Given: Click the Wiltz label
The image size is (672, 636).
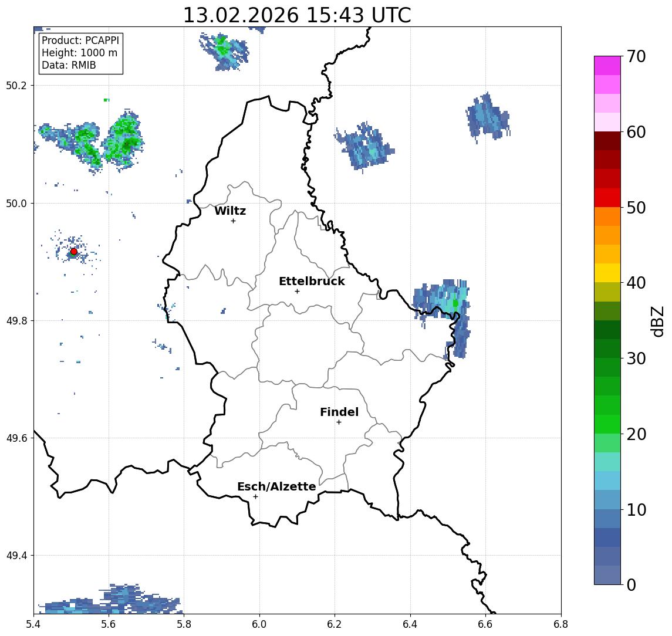Looking at the screenshot, I should pyautogui.click(x=230, y=211).
